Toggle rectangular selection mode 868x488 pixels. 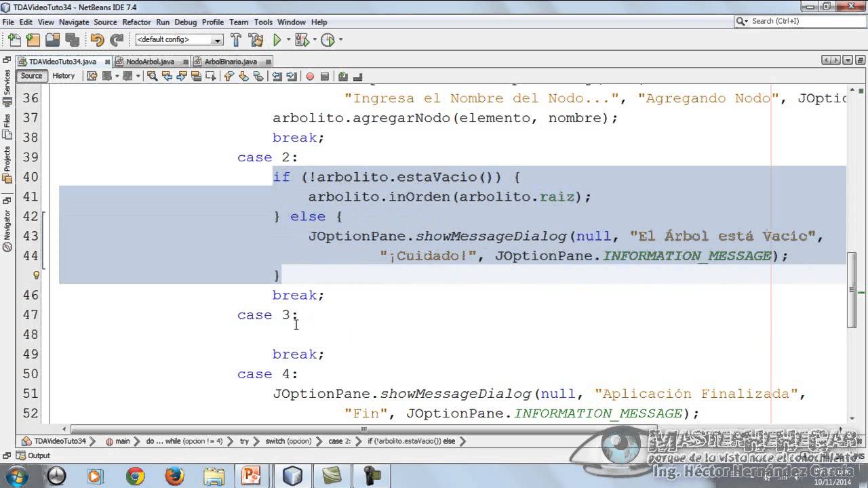tap(211, 76)
